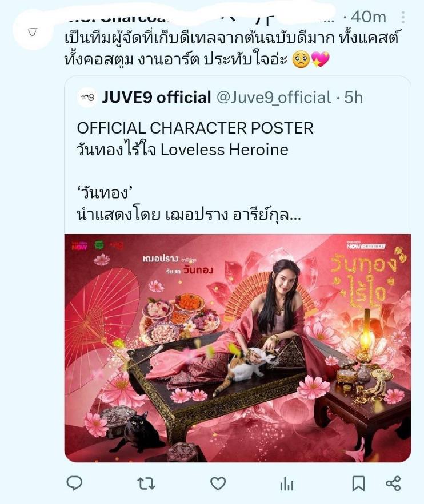Open quoted tweet via OFFICIAL CHARACTER POSTER text
This screenshot has height=504, width=424.
pos(195,128)
